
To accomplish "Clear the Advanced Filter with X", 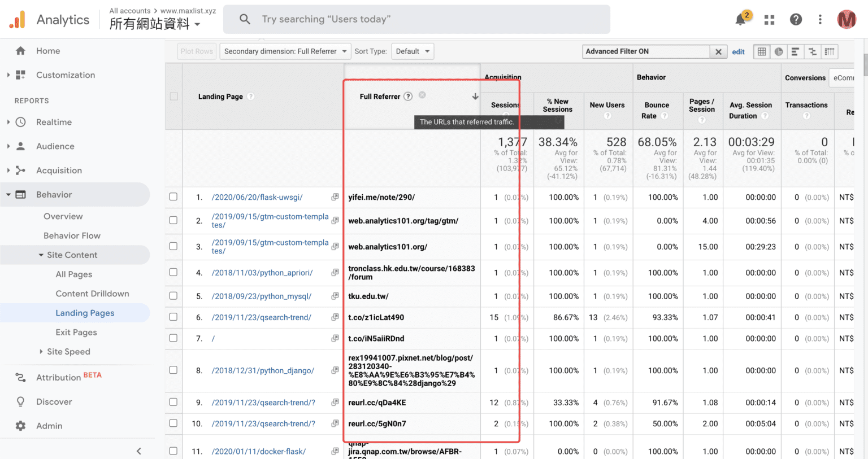I will pos(718,52).
